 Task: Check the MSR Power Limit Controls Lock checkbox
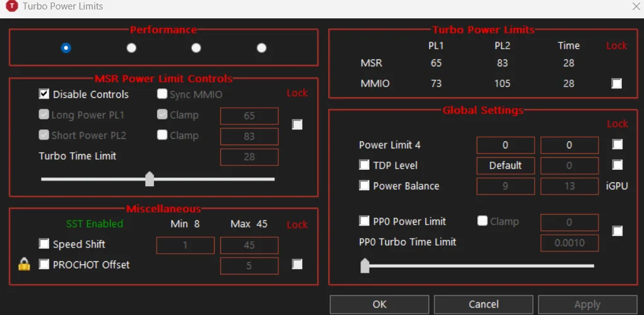pyautogui.click(x=297, y=124)
